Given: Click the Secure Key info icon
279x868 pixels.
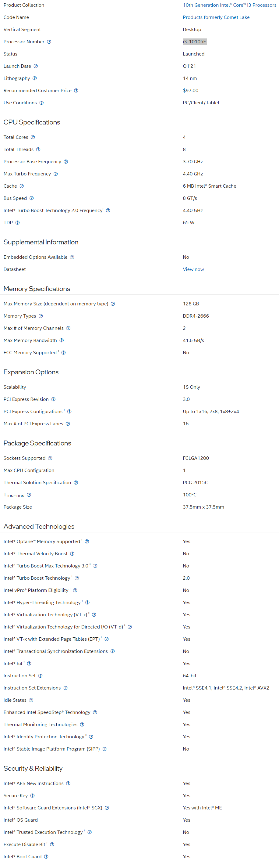Looking at the screenshot, I should [x=32, y=796].
